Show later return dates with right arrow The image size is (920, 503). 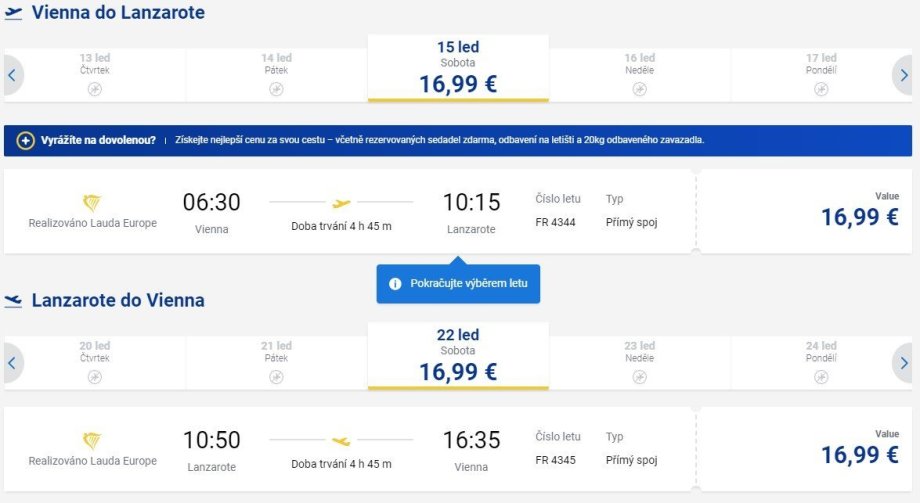904,363
